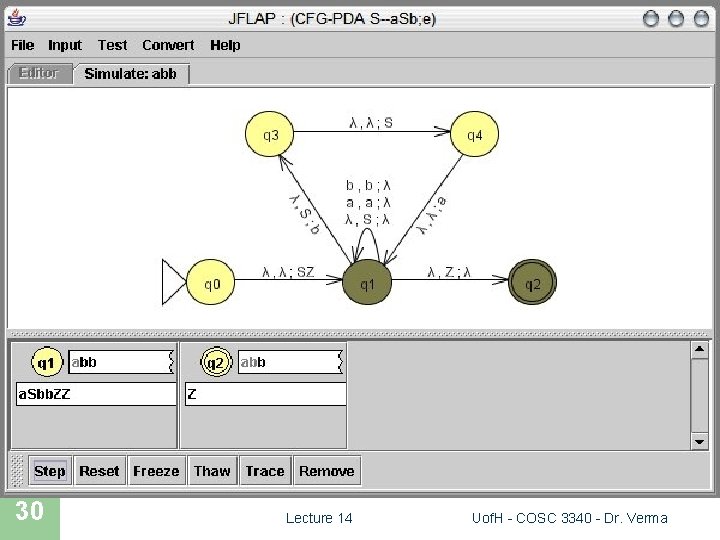Open the Input menu
The image size is (720, 540).
[x=65, y=45]
